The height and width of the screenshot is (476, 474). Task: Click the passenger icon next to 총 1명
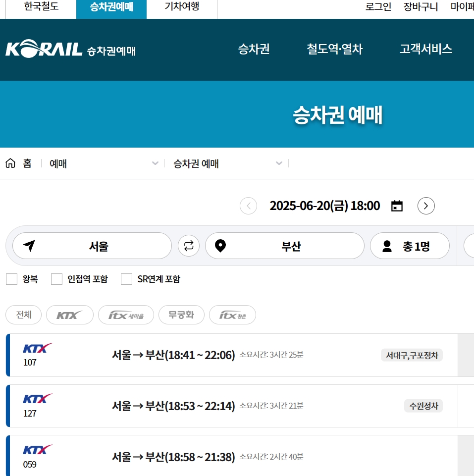[387, 246]
